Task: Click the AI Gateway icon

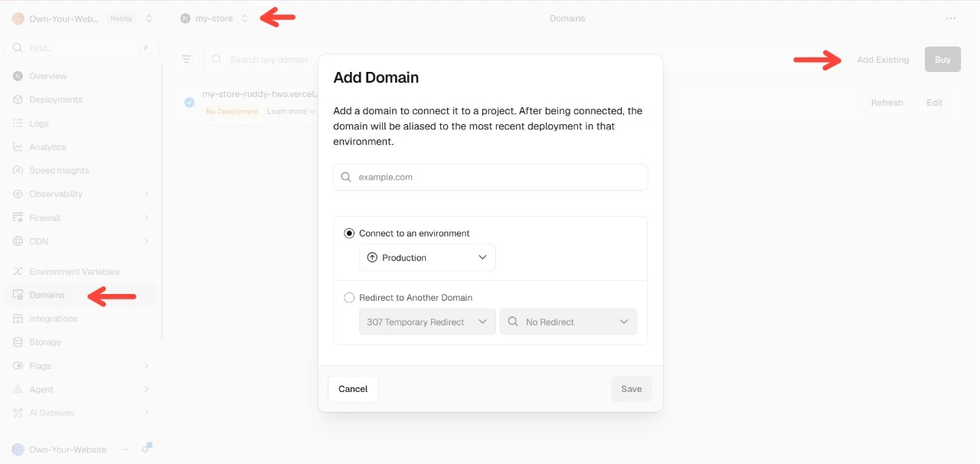Action: (18, 413)
